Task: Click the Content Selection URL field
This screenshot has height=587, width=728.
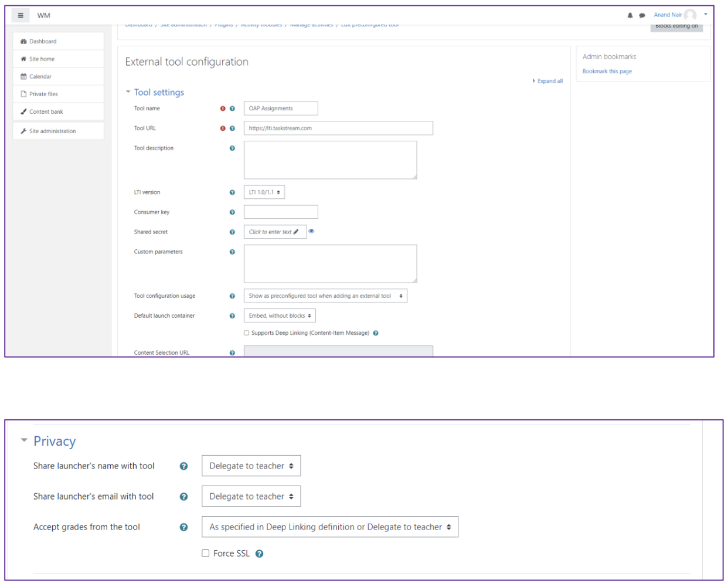Action: 338,352
